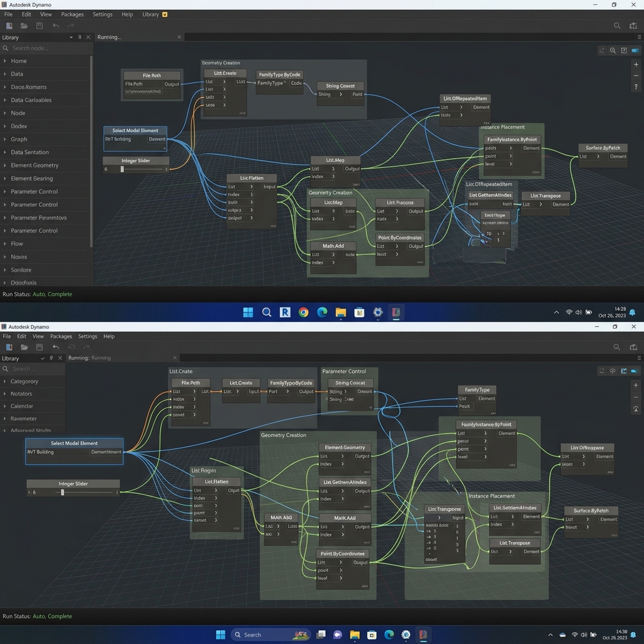Open Chrome from upper taskbar

click(304, 312)
